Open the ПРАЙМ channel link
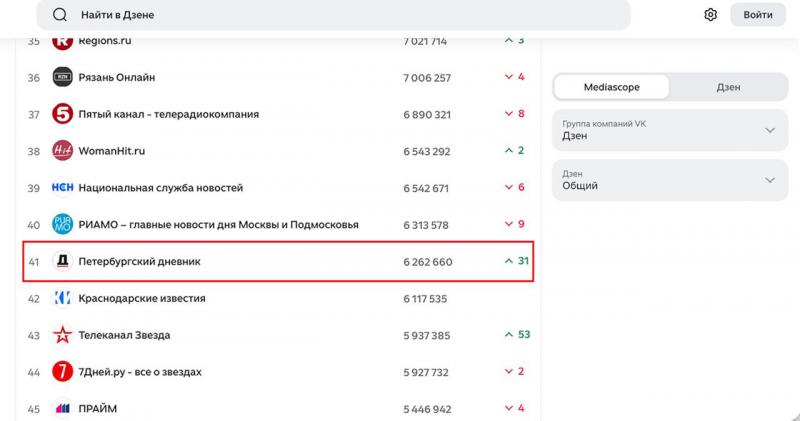 tap(98, 409)
